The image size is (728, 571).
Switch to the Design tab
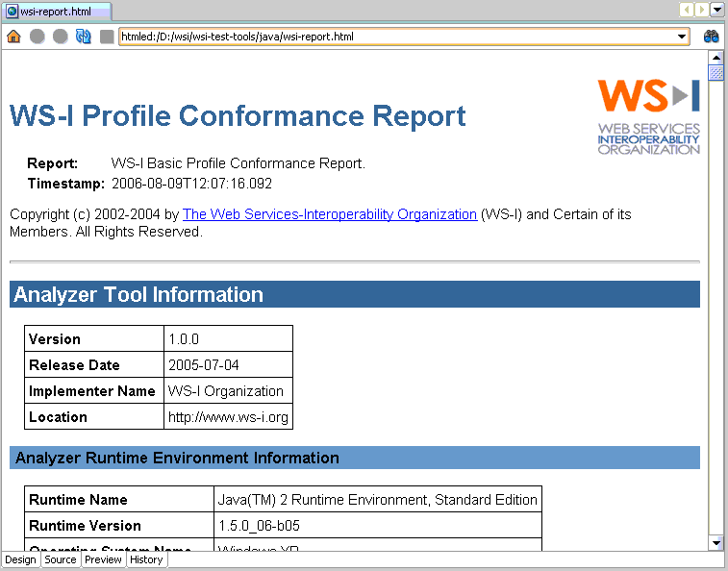(x=20, y=559)
